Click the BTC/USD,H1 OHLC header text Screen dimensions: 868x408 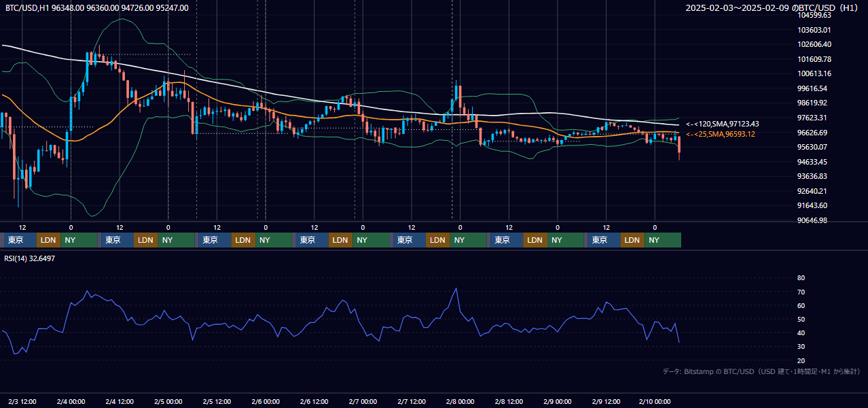coord(97,7)
